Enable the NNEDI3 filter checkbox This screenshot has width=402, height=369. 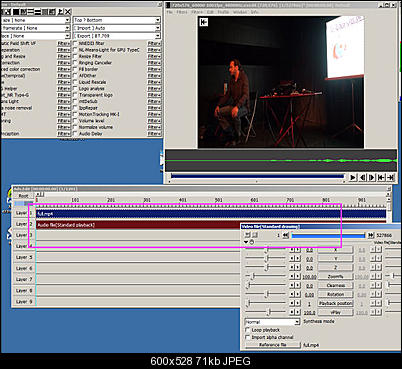click(75, 43)
